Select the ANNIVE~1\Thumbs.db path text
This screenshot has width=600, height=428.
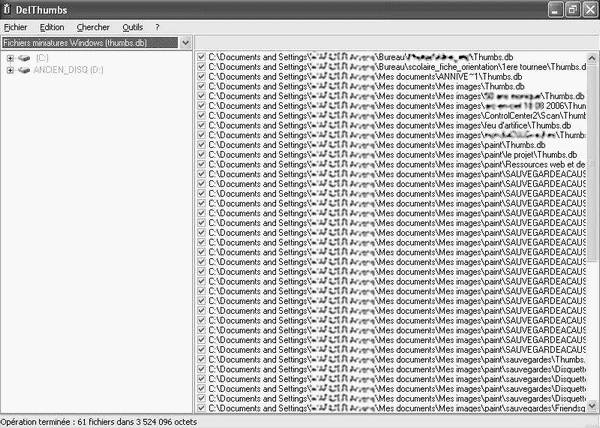[365, 76]
